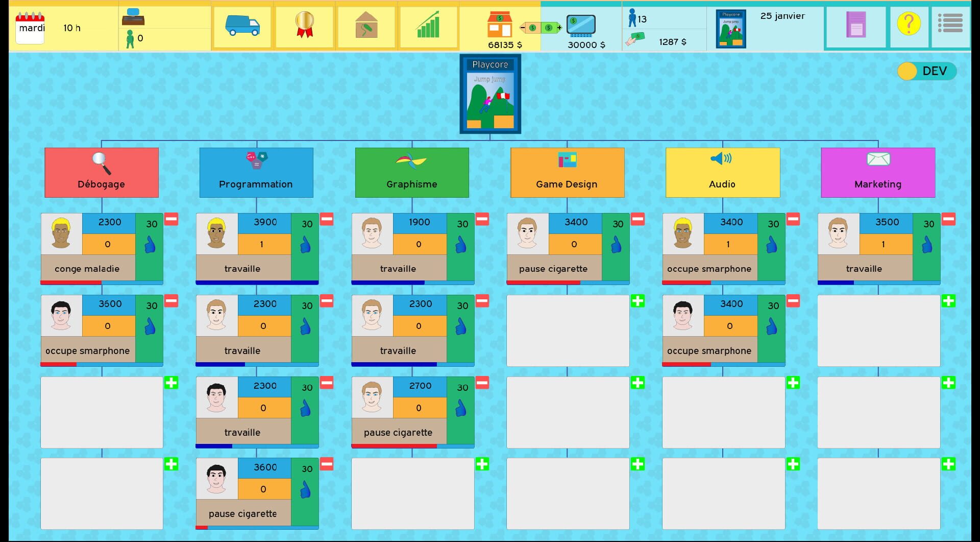Click the empty third Débogage slot
Screen dimensions: 980x542
pos(102,412)
